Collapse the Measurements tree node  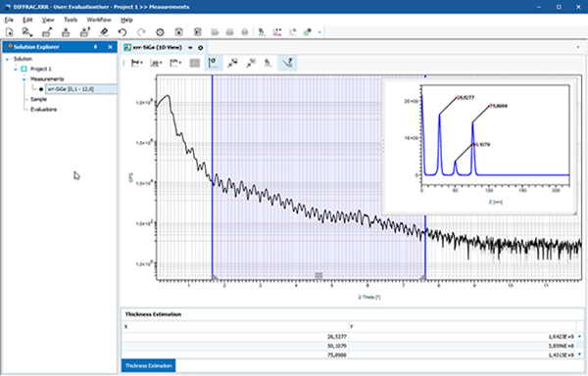pyautogui.click(x=24, y=79)
